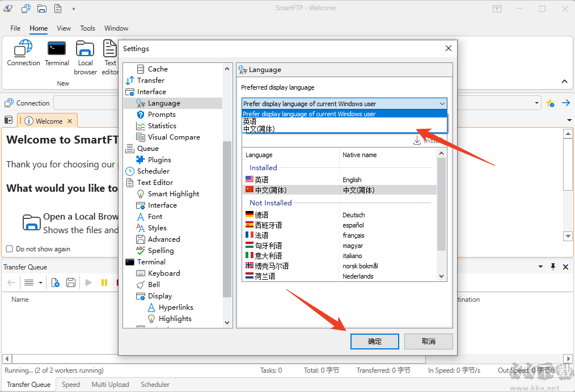575x392 pixels.
Task: Open a Local Browser from Welcome page
Action: coord(70,223)
